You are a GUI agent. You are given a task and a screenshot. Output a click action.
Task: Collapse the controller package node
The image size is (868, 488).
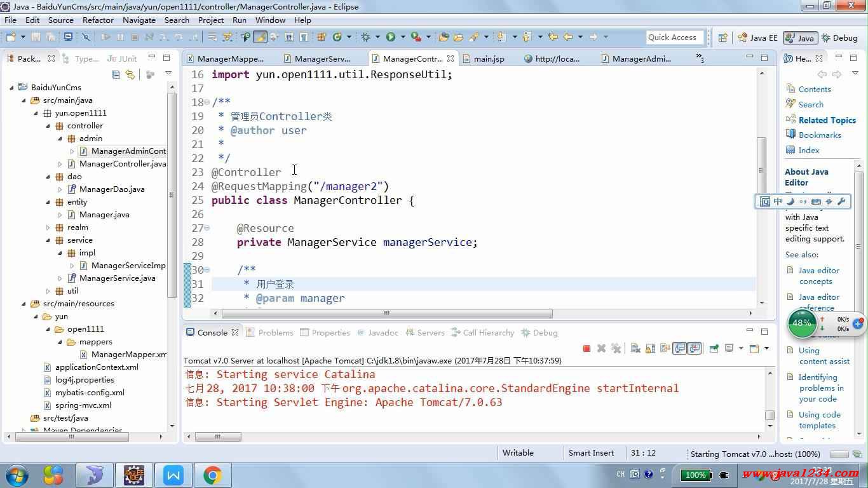[48, 126]
